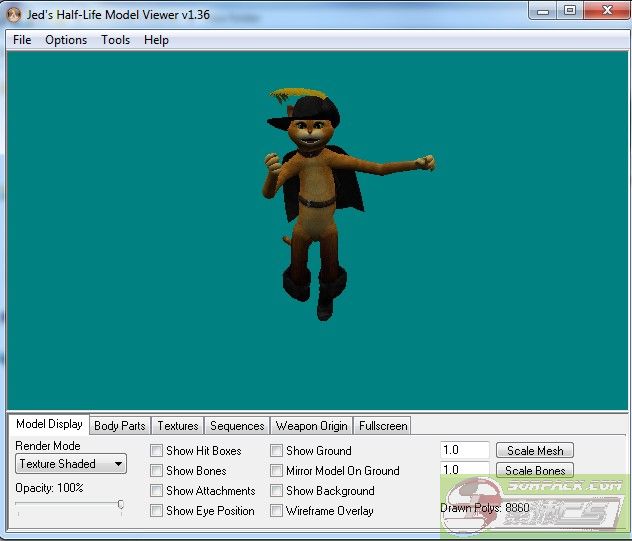632x541 pixels.
Task: Toggle the Show Bones checkbox
Action: (x=156, y=471)
